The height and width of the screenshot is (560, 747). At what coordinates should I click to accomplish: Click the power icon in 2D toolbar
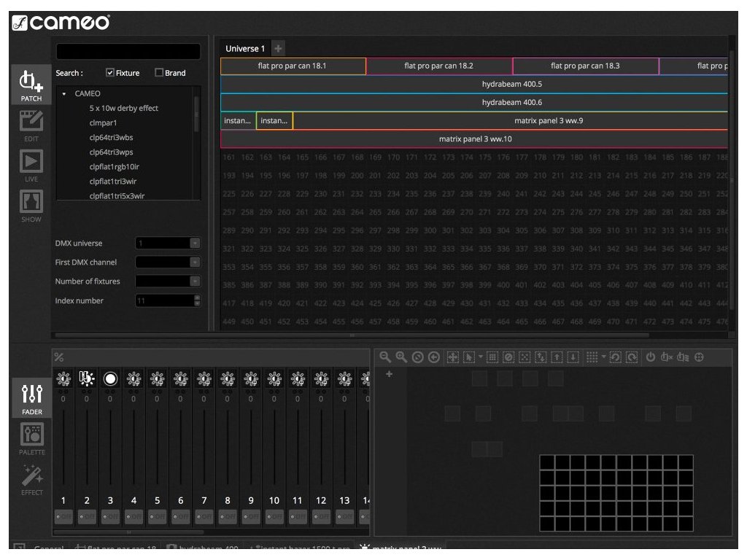(651, 357)
